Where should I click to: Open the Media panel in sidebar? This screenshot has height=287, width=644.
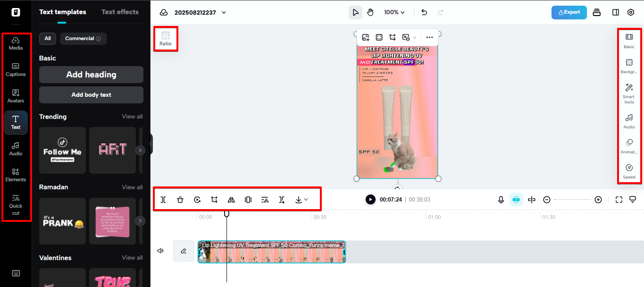tap(16, 43)
